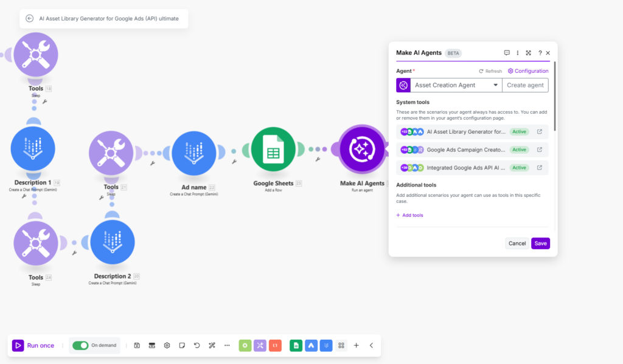The image size is (623, 364).
Task: Click the blue Gemini toolbar favorite
Action: click(x=326, y=346)
